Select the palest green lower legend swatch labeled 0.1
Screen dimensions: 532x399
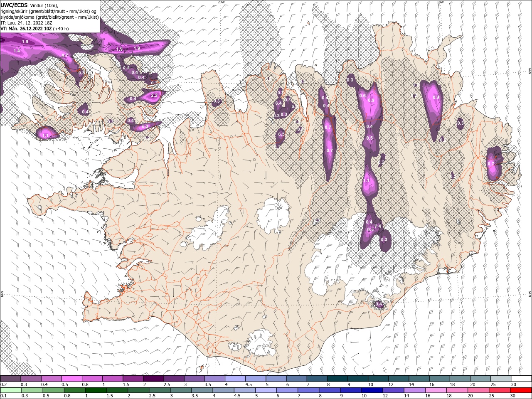click(x=11, y=390)
